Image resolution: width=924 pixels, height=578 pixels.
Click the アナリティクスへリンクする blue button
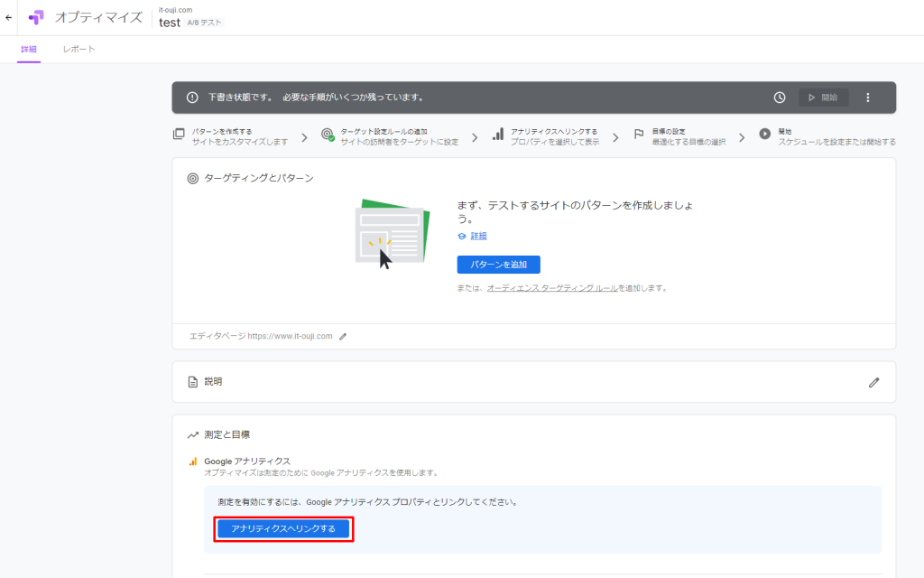click(283, 528)
